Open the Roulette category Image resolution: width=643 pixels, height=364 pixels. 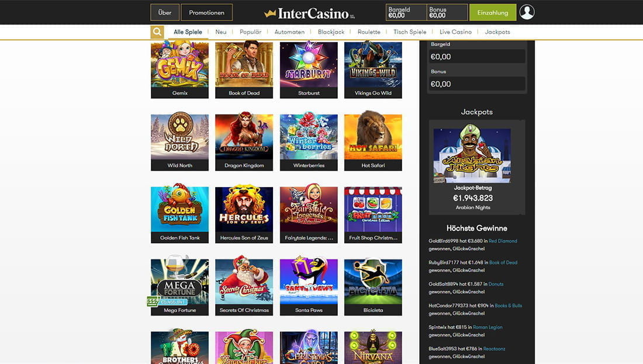[x=369, y=32]
